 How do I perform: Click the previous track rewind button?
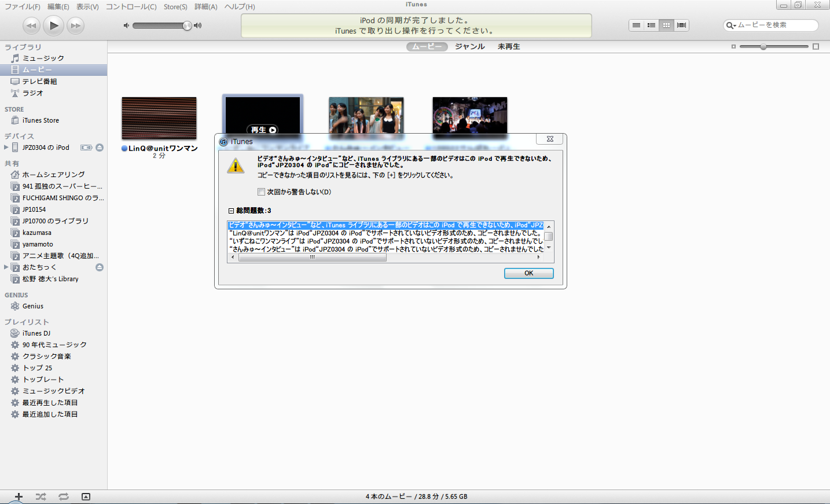[31, 25]
